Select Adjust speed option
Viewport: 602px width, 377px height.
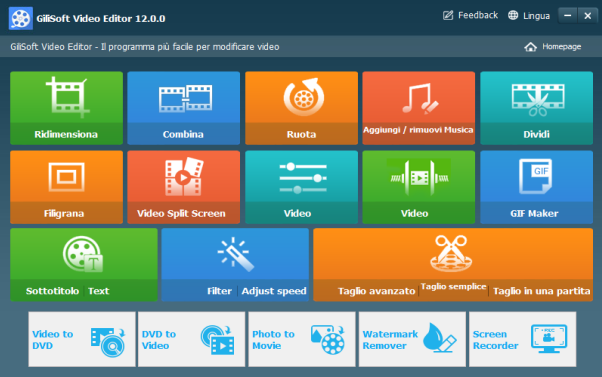click(x=274, y=291)
